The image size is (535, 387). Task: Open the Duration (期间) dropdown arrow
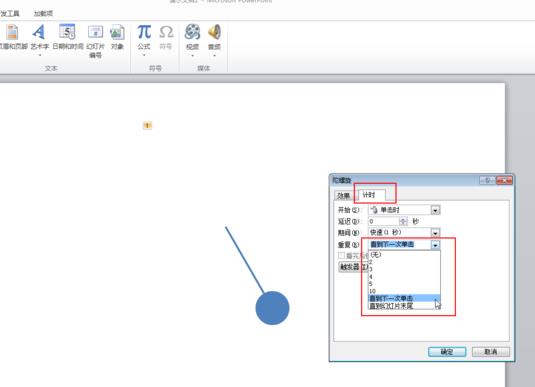click(435, 233)
